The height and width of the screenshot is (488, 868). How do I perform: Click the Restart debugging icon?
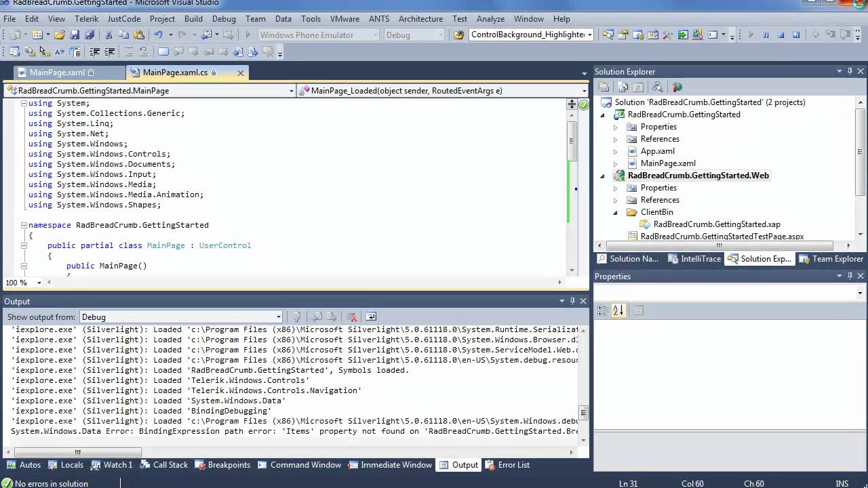pyautogui.click(x=796, y=35)
